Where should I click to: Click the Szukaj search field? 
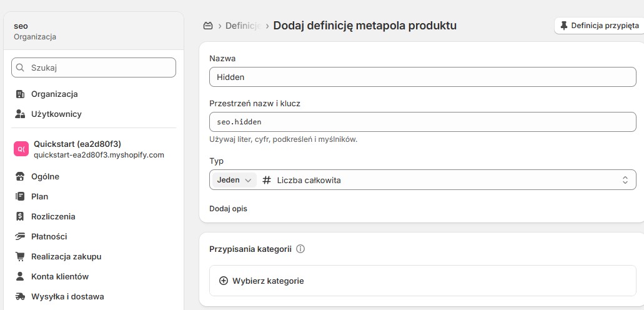[x=94, y=68]
